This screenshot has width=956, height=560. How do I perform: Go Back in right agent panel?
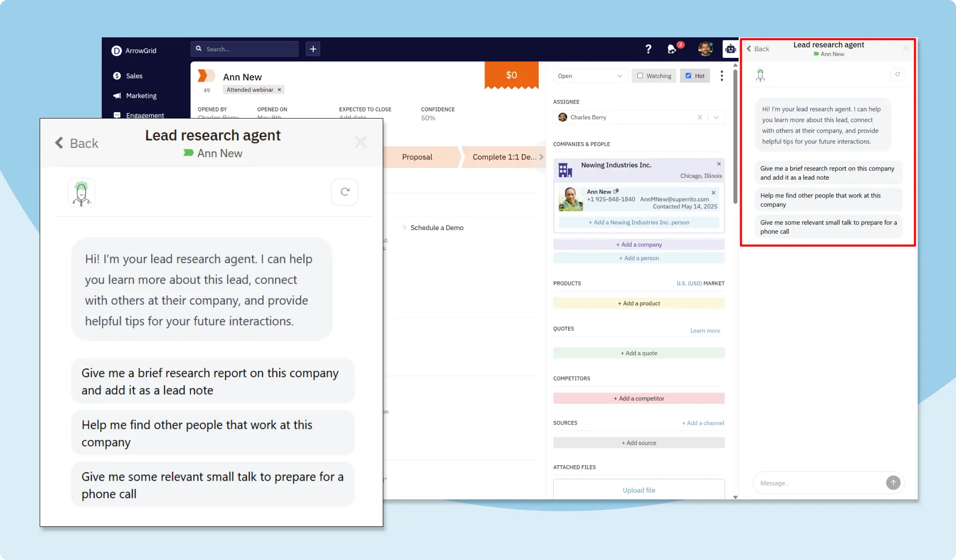758,49
